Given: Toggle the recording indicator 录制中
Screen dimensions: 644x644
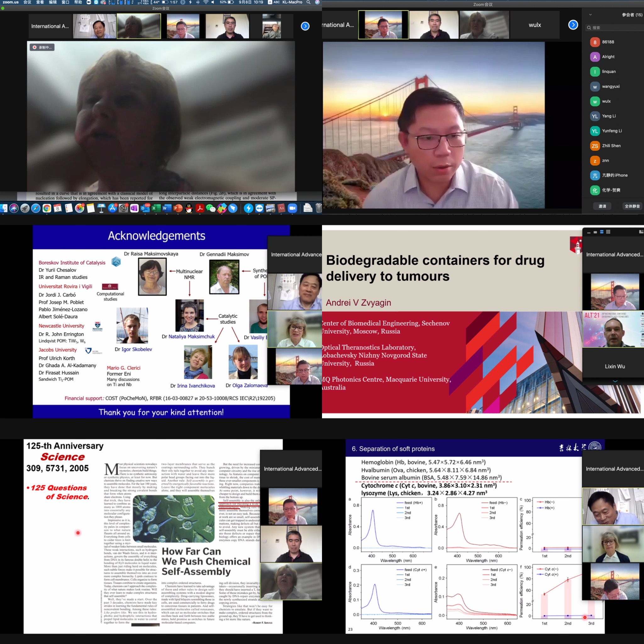Looking at the screenshot, I should pos(42,47).
